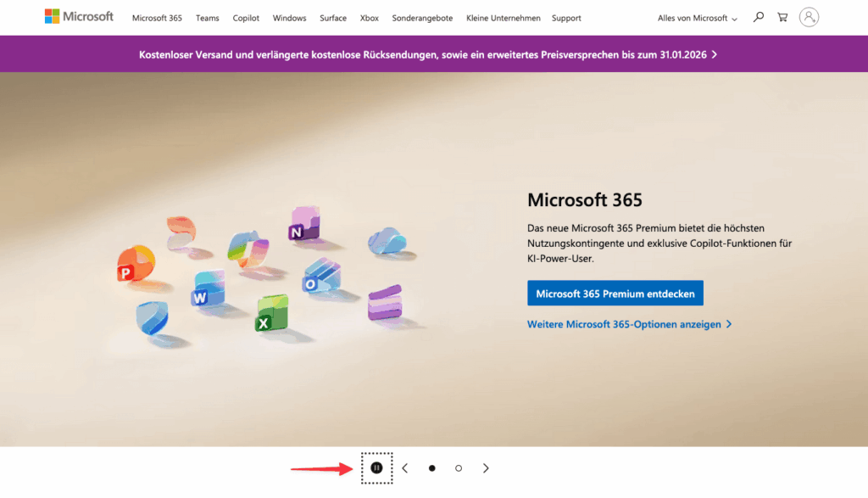868x498 pixels.
Task: Expand Weitere Microsoft 365-Optionen anzeigen
Action: click(629, 324)
